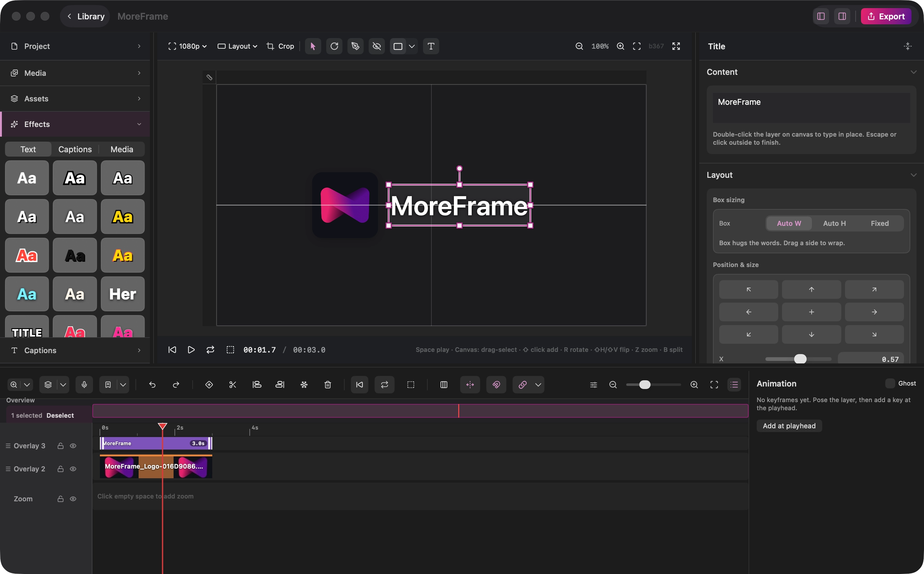Image resolution: width=924 pixels, height=574 pixels.
Task: Click the rotate tool icon
Action: pyautogui.click(x=334, y=46)
